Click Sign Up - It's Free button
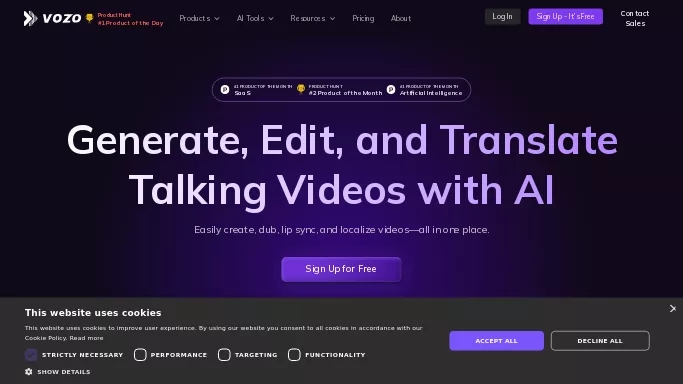The width and height of the screenshot is (683, 384). point(565,17)
